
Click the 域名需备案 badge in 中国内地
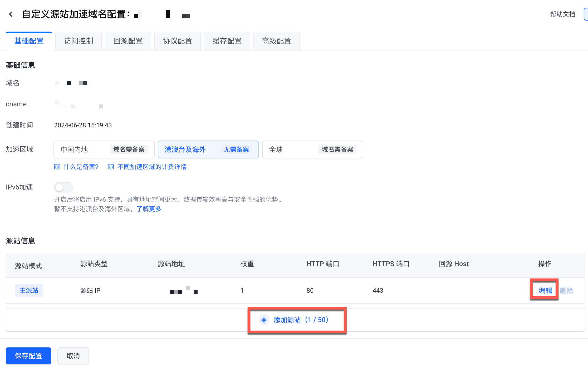tap(129, 149)
